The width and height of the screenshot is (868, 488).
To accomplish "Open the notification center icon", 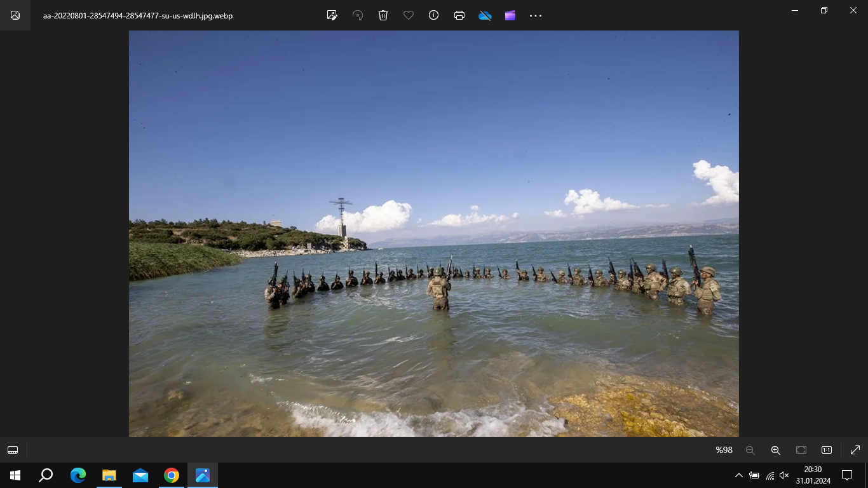I will (847, 475).
